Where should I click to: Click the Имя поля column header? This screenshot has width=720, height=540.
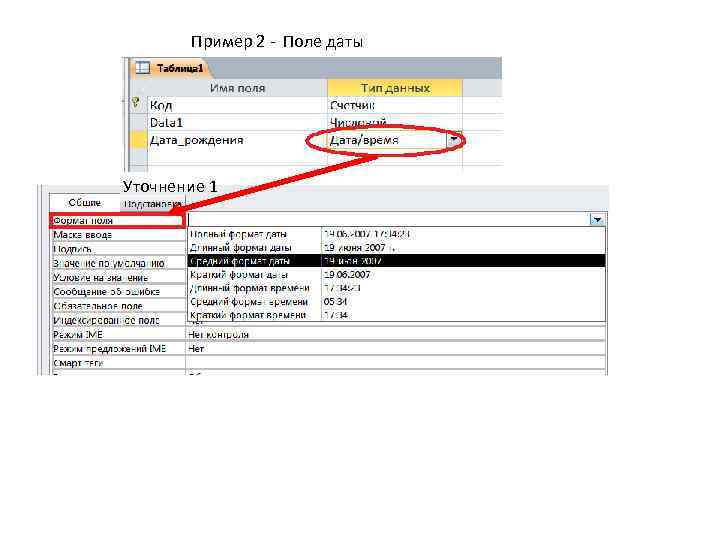pos(237,88)
